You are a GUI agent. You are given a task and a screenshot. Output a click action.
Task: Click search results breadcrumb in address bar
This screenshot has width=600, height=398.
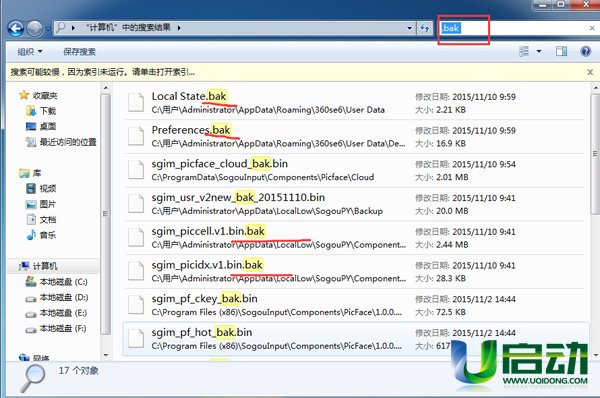tap(128, 28)
